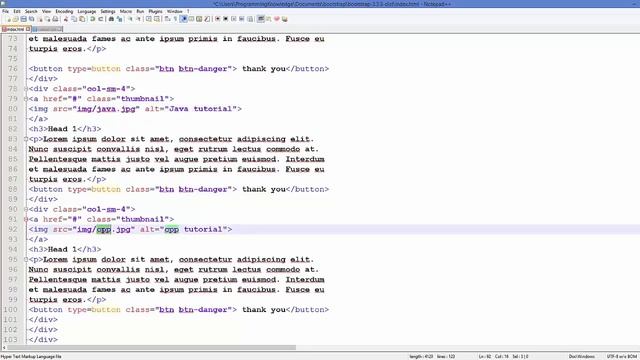Click the Save All toolbar icon
Image resolution: width=640 pixels, height=360 pixels.
point(32,19)
